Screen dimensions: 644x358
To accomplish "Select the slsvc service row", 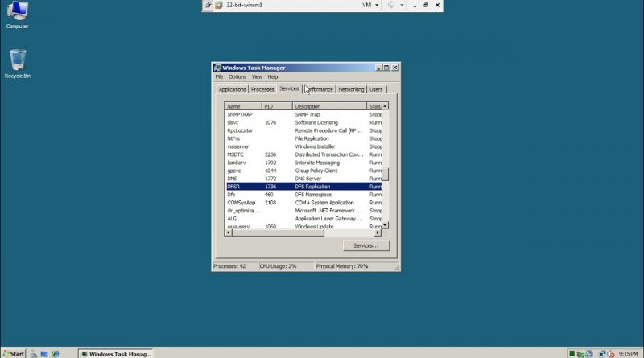I will 303,122.
